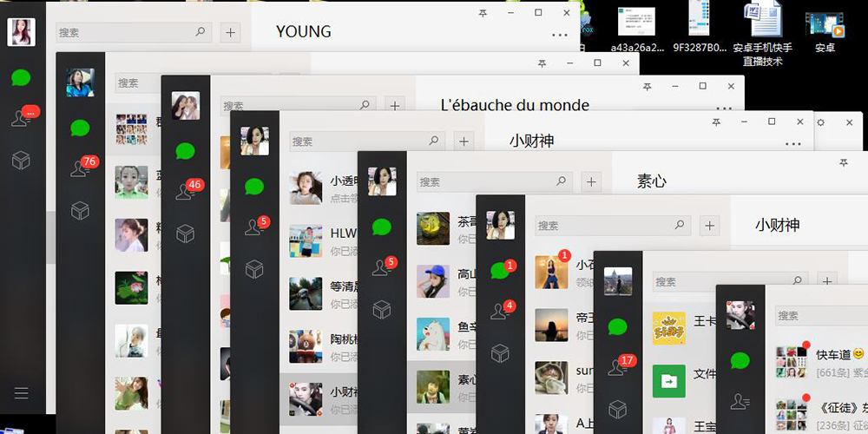Open the chat row starting with sun

560,378
